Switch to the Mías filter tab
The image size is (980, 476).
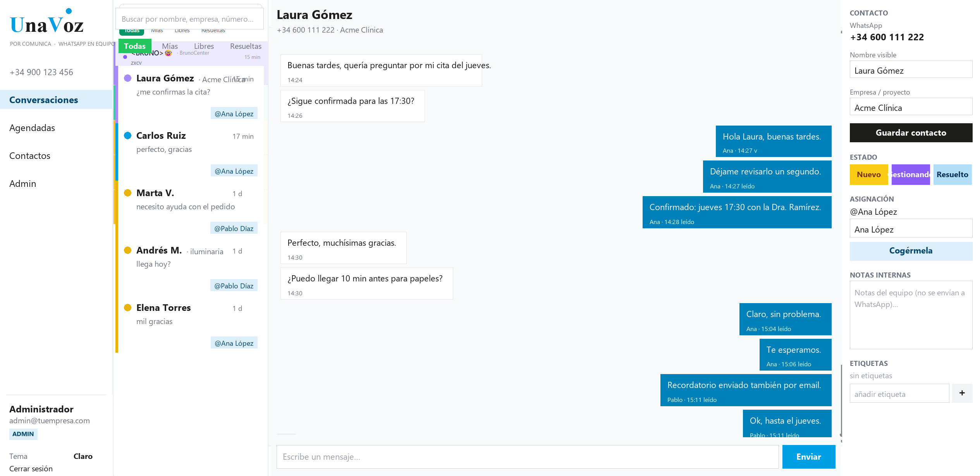tap(170, 46)
